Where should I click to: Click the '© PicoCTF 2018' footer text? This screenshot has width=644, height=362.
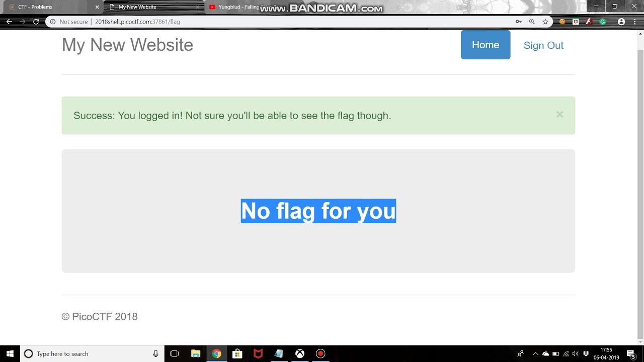point(100,316)
